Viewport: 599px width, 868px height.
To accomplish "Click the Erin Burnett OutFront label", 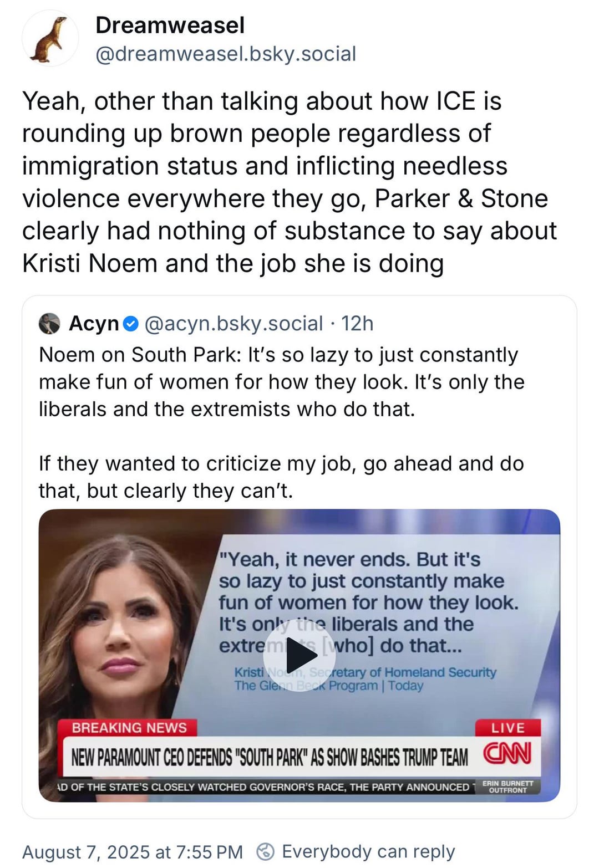I will click(x=507, y=787).
